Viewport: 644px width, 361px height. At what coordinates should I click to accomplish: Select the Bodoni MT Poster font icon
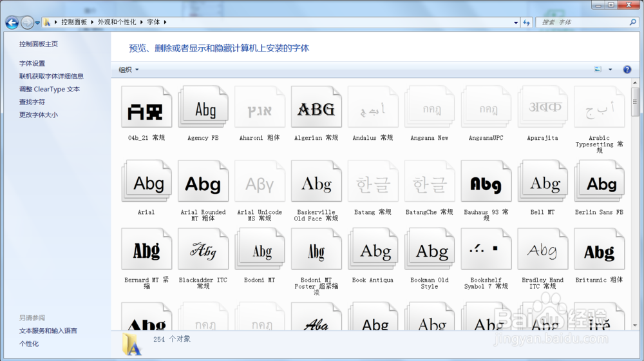coord(316,249)
